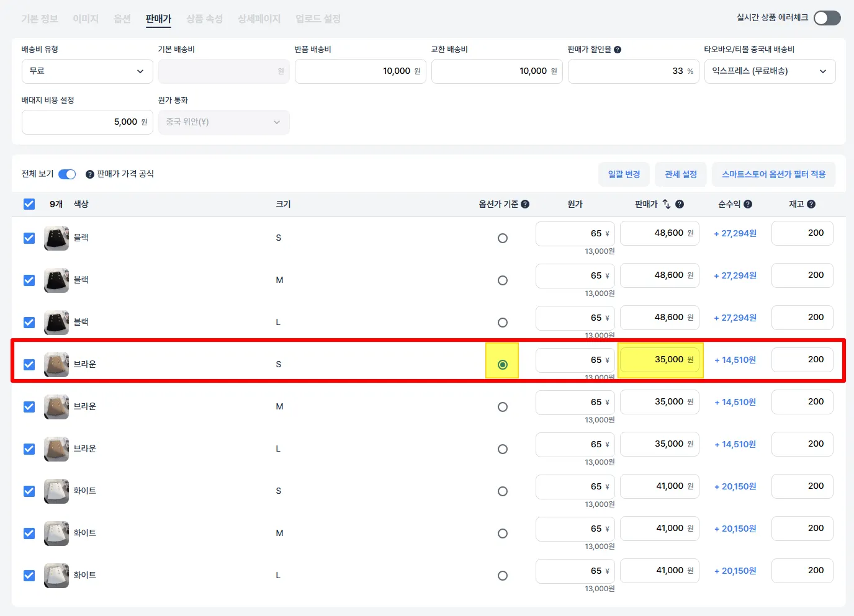This screenshot has height=616, width=854.
Task: Open the 화이트 L product thumbnail
Action: tap(56, 576)
